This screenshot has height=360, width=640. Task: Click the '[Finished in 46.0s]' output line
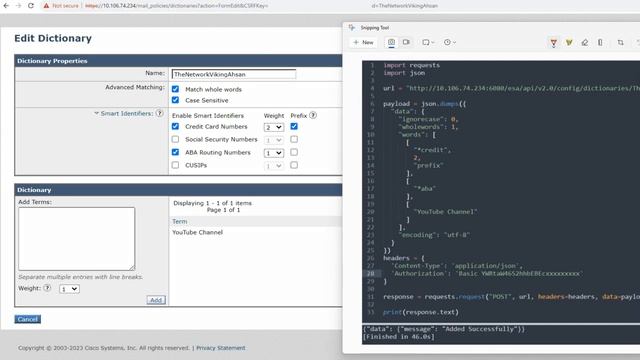[x=399, y=337]
